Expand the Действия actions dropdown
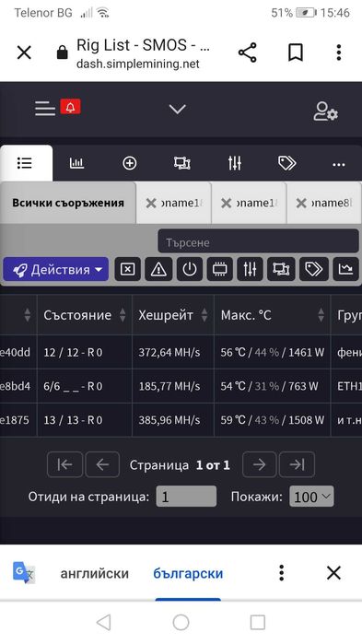This screenshot has width=362, height=644. 56,269
